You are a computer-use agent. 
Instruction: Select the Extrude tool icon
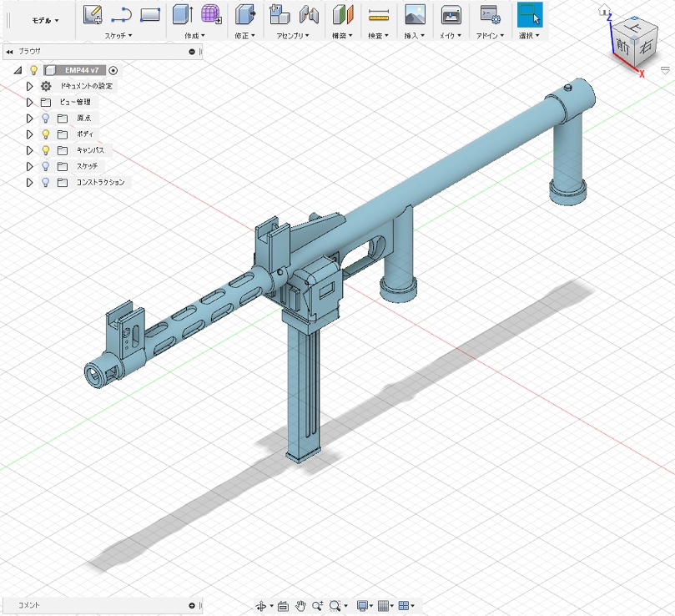pos(181,14)
